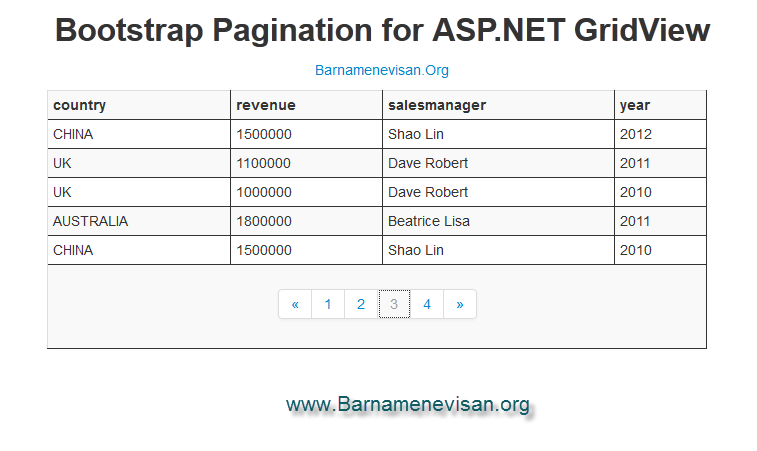Select the 1000000 revenue cell
This screenshot has height=451, width=757.
(x=264, y=192)
